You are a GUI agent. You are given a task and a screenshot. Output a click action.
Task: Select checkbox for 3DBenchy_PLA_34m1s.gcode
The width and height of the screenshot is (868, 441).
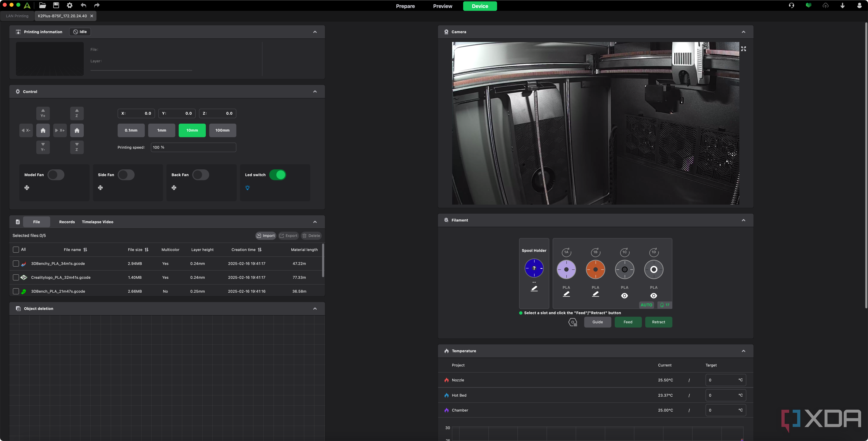pos(16,264)
